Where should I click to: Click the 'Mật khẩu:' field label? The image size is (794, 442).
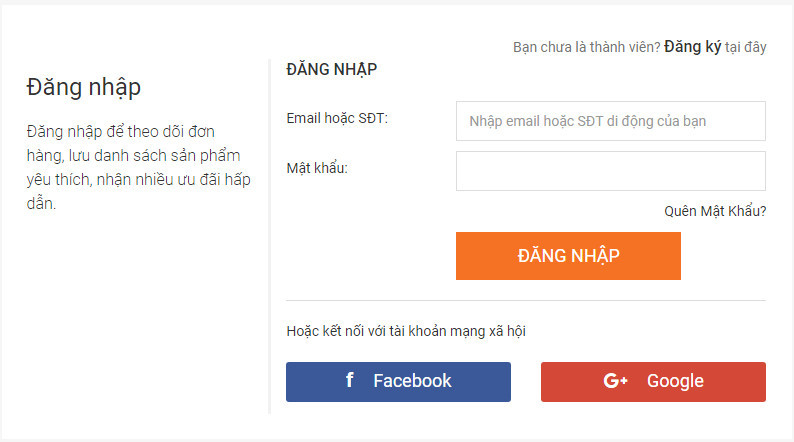tap(317, 168)
